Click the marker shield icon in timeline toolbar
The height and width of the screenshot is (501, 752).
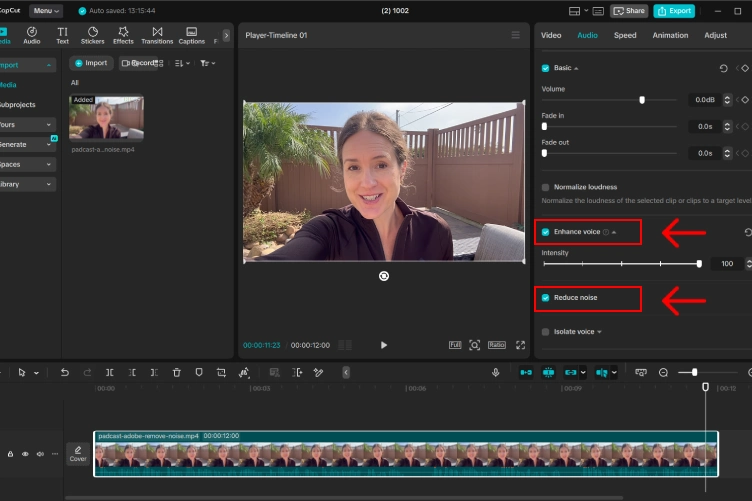(199, 373)
